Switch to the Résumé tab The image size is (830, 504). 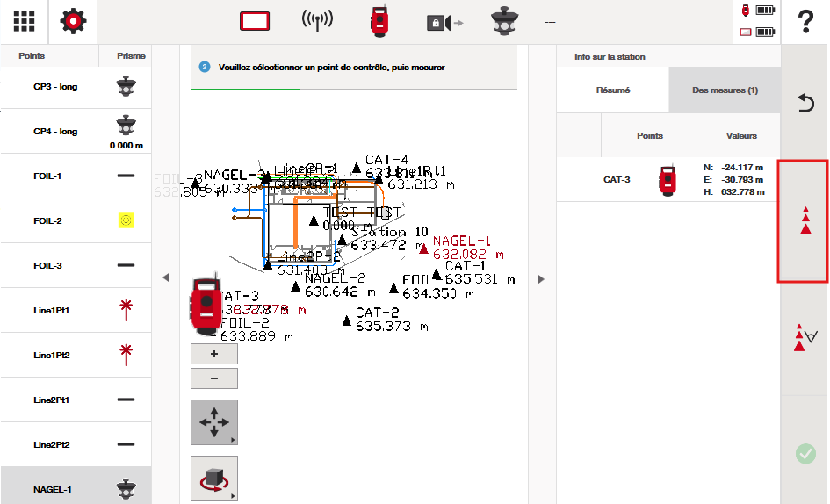click(612, 90)
